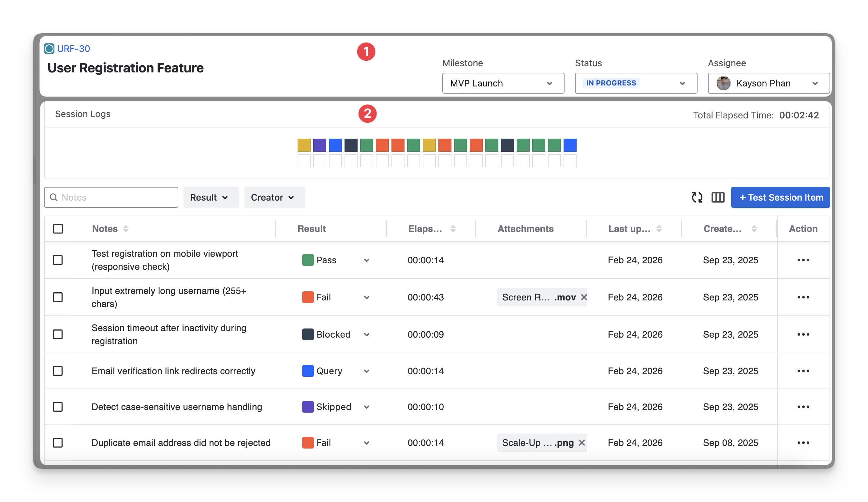Open the Creator filter menu
The width and height of the screenshot is (868, 502).
tap(274, 197)
